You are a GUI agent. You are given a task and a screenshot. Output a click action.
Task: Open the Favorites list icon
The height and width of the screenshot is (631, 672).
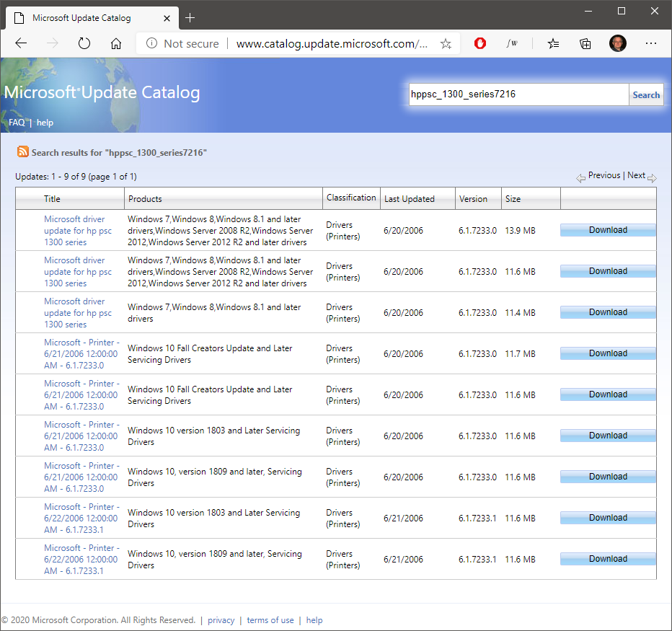553,43
